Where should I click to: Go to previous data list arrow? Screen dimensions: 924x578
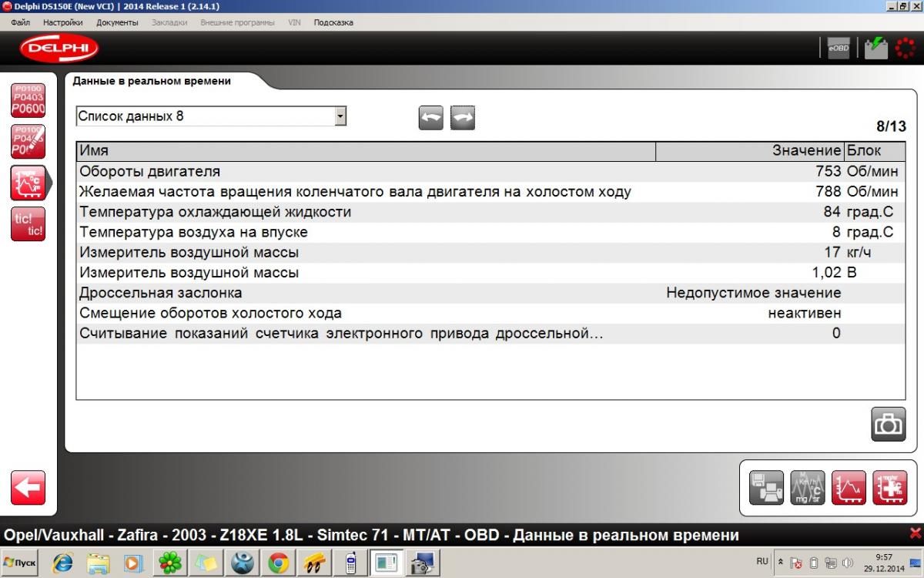pyautogui.click(x=431, y=118)
